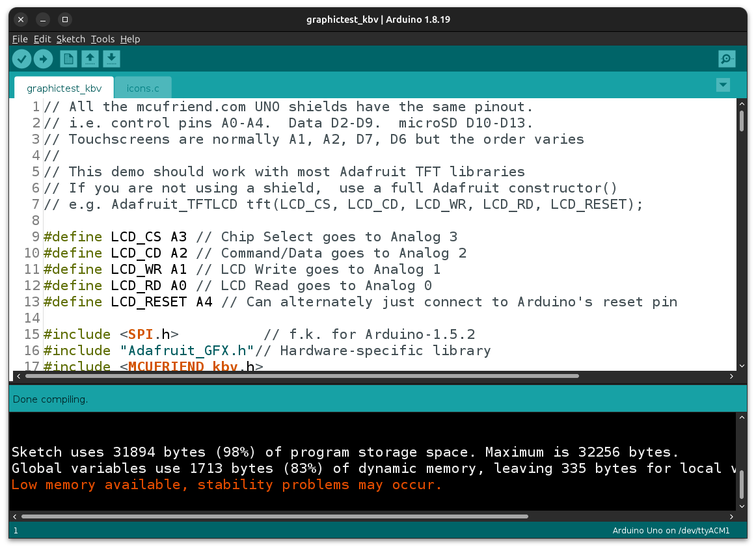
Task: Switch to the icons.c tab
Action: [142, 88]
